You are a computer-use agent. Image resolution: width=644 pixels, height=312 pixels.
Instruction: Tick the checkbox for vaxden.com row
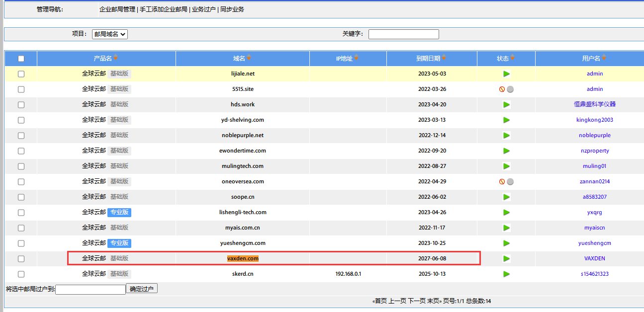pos(21,259)
